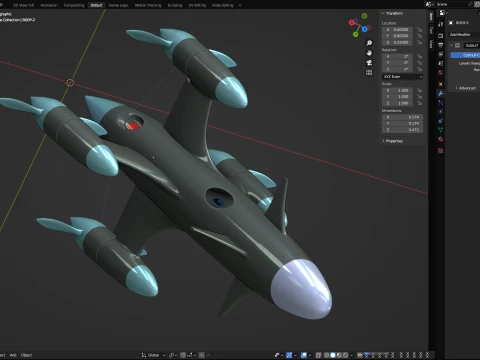Screen dimensions: 480x360
Task: Open the Tool properties tab icon
Action: click(441, 24)
